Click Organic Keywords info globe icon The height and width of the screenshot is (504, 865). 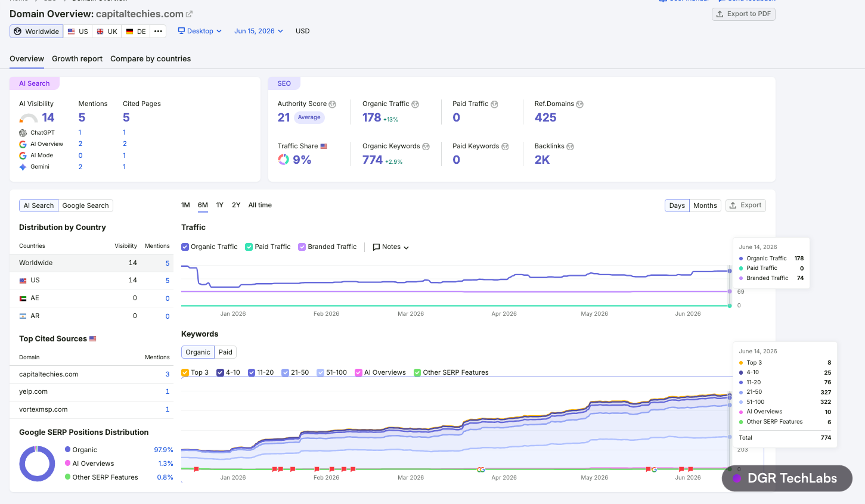426,147
